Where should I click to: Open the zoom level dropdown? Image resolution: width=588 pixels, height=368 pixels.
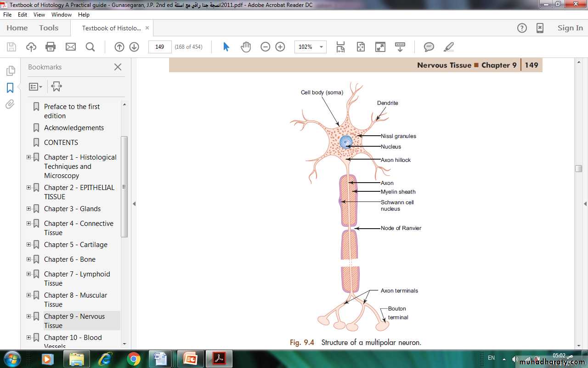(x=322, y=47)
